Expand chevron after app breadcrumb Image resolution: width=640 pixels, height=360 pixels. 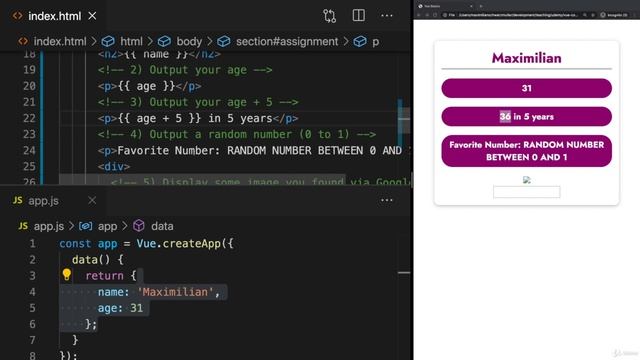click(125, 226)
